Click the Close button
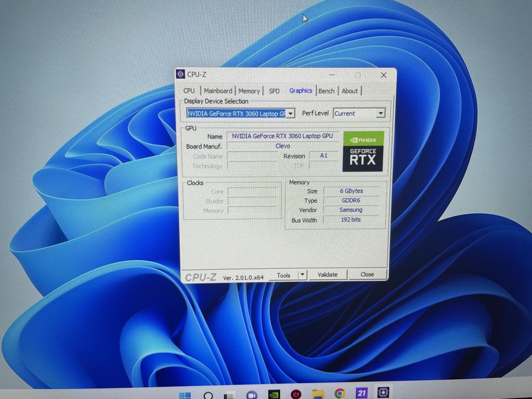The image size is (532, 399). pyautogui.click(x=367, y=274)
